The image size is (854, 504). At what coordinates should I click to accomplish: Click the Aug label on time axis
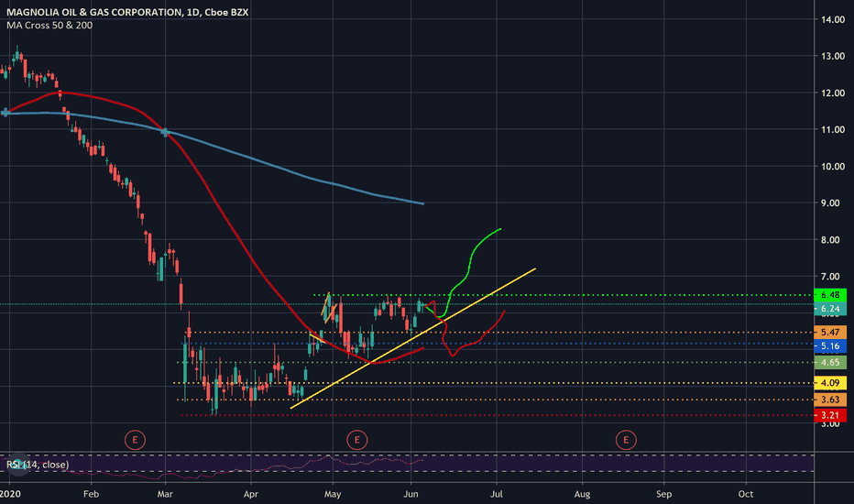pyautogui.click(x=582, y=494)
